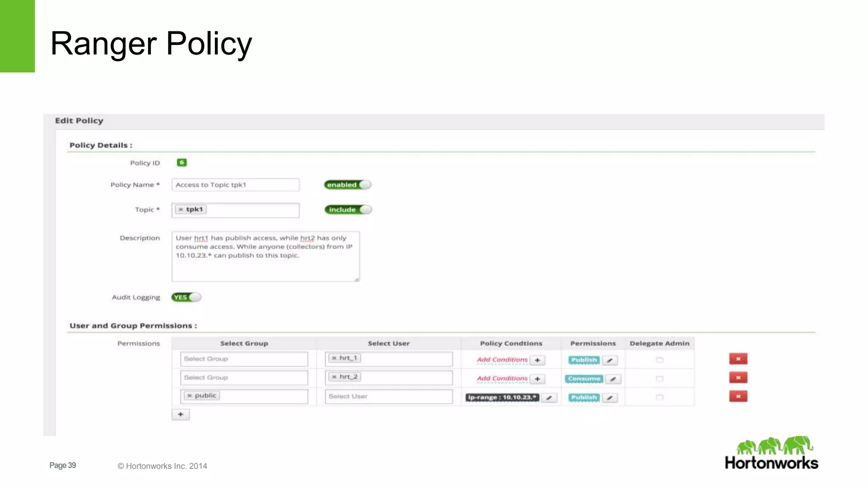Click Publish permission tag for hrt_1
The height and width of the screenshot is (488, 868).
tap(584, 360)
